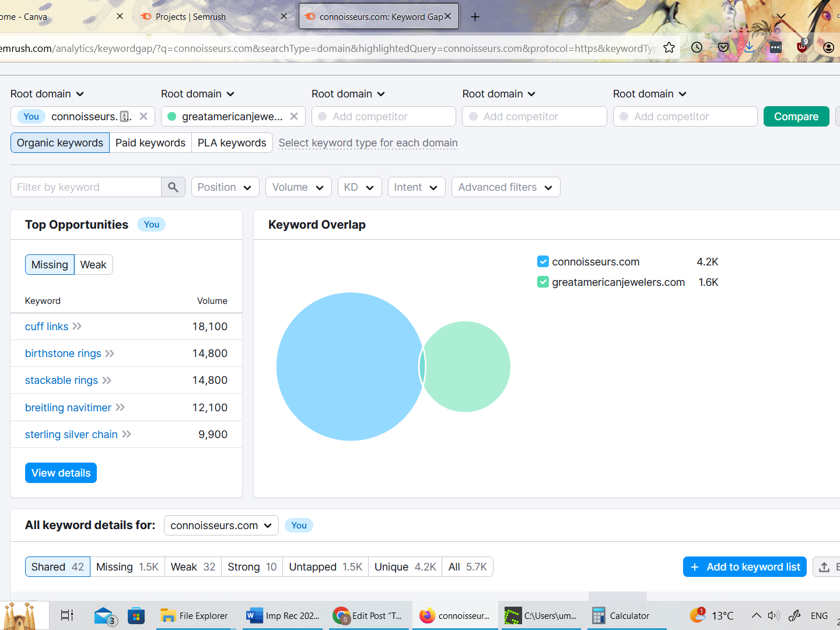Click the third Add competitor field
The height and width of the screenshot is (630, 840).
pos(685,117)
